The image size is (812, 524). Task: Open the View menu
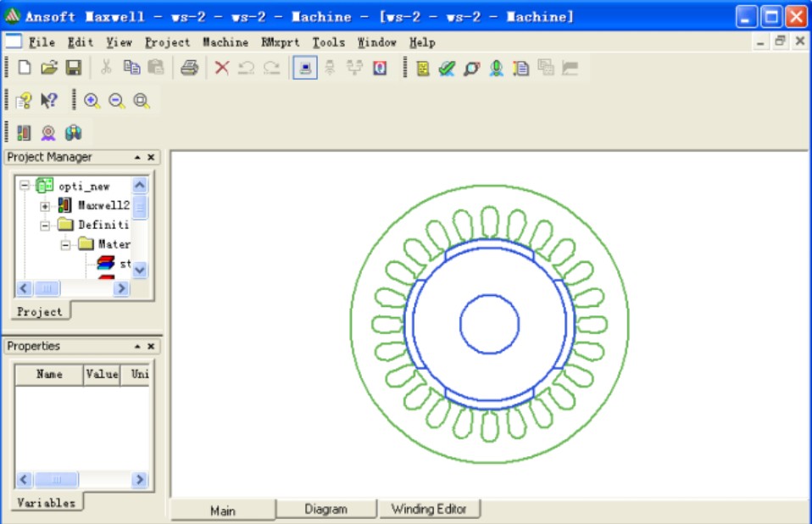point(120,42)
